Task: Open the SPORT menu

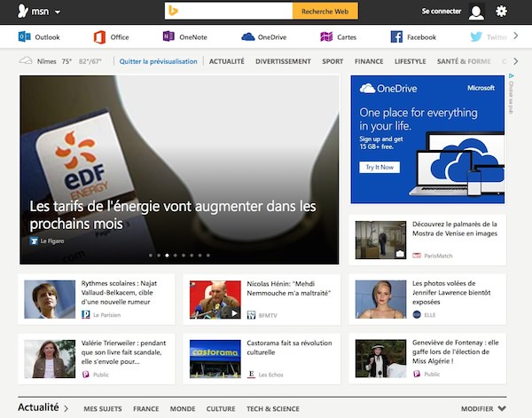Action: (332, 61)
